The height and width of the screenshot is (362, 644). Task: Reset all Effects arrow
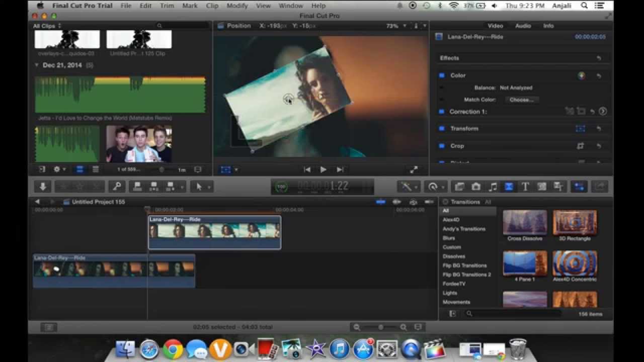click(599, 58)
